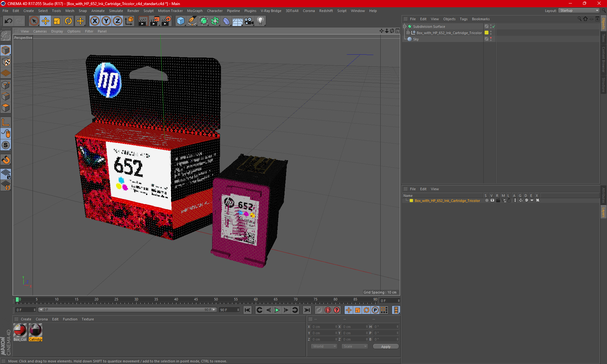Switch to Edges mode
This screenshot has width=607, height=364.
click(x=6, y=96)
